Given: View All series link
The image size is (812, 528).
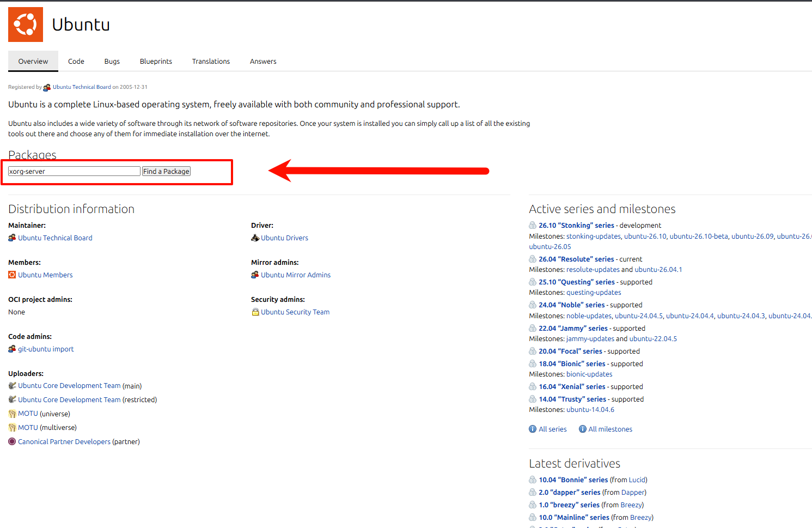Looking at the screenshot, I should (553, 429).
